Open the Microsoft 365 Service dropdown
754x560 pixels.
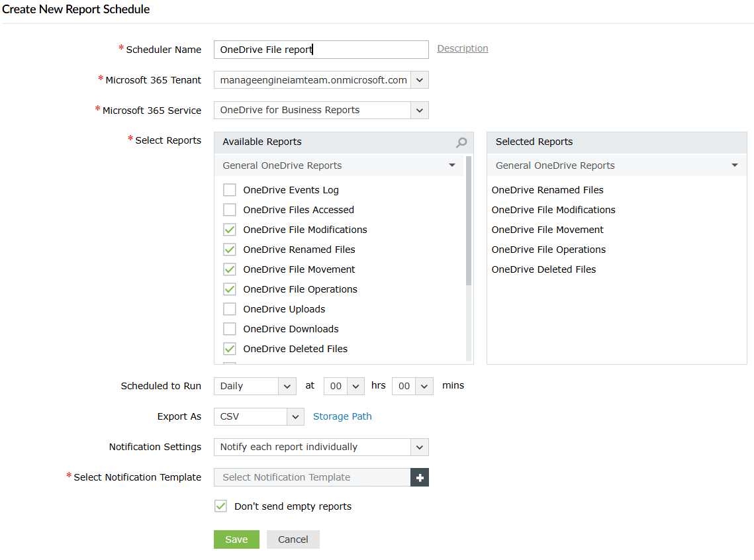tap(420, 111)
